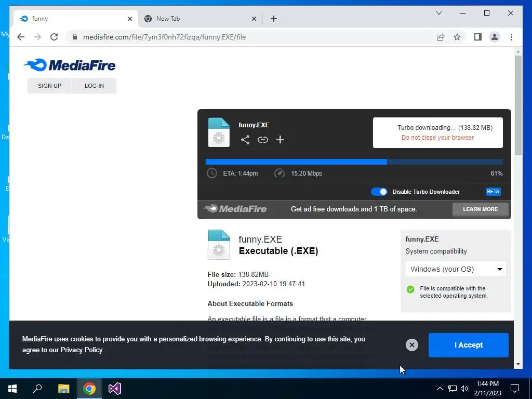The image size is (532, 399).
Task: Open the Chrome side panel
Action: (478, 37)
